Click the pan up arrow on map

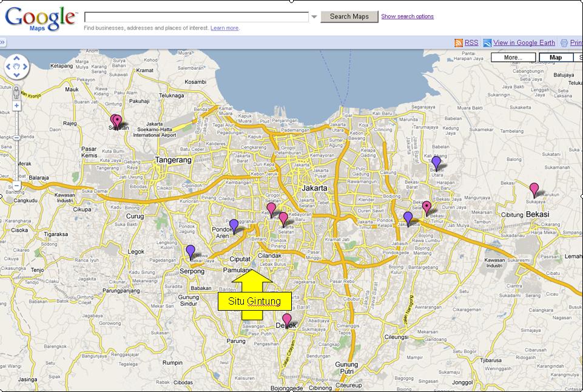(17, 59)
